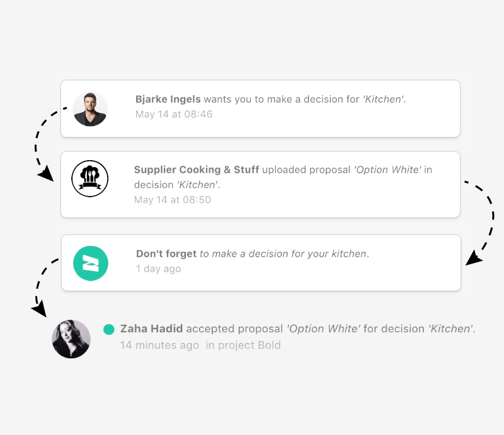Screen dimensions: 504x435
Task: Click the 'May 14 at 08:46' timestamp
Action: pyautogui.click(x=174, y=114)
